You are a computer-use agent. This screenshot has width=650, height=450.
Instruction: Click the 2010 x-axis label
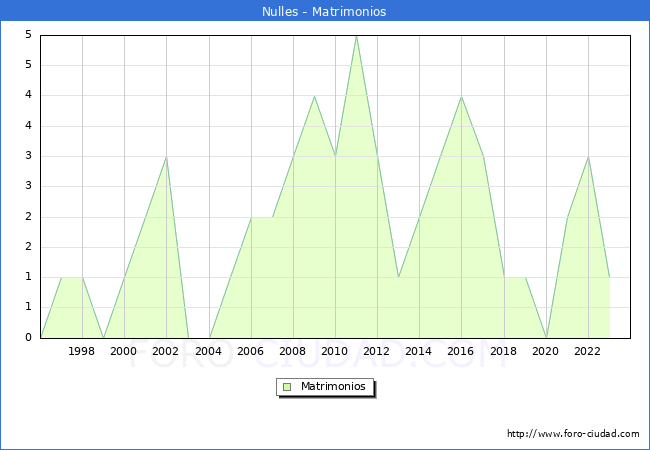335,351
